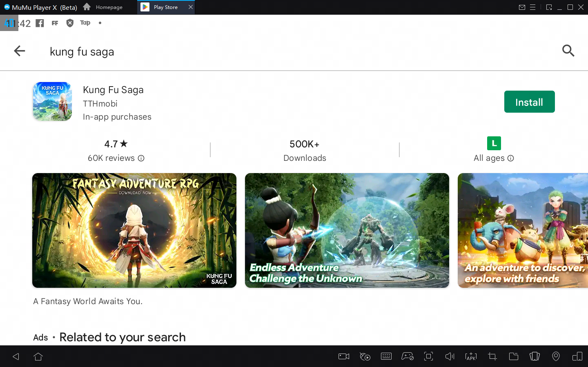The width and height of the screenshot is (588, 367).
Task: Open the Facebook notification icon
Action: coord(40,23)
